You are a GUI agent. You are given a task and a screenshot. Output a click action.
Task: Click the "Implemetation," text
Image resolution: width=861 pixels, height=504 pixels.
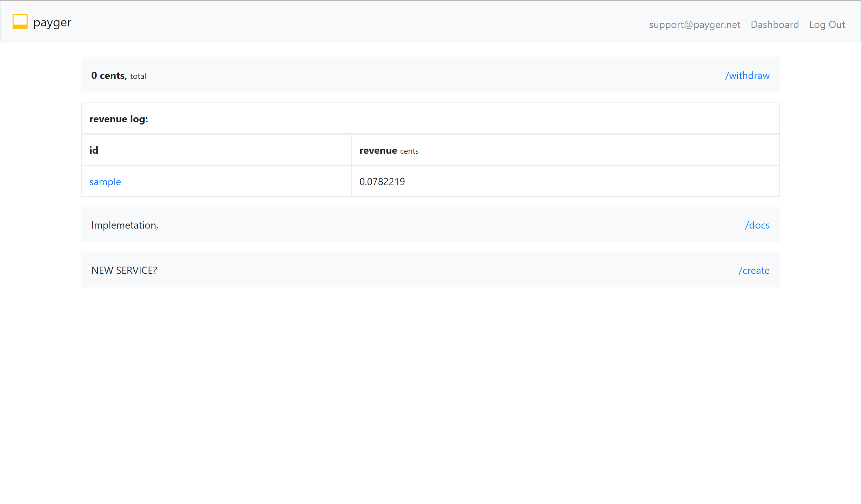(x=124, y=225)
